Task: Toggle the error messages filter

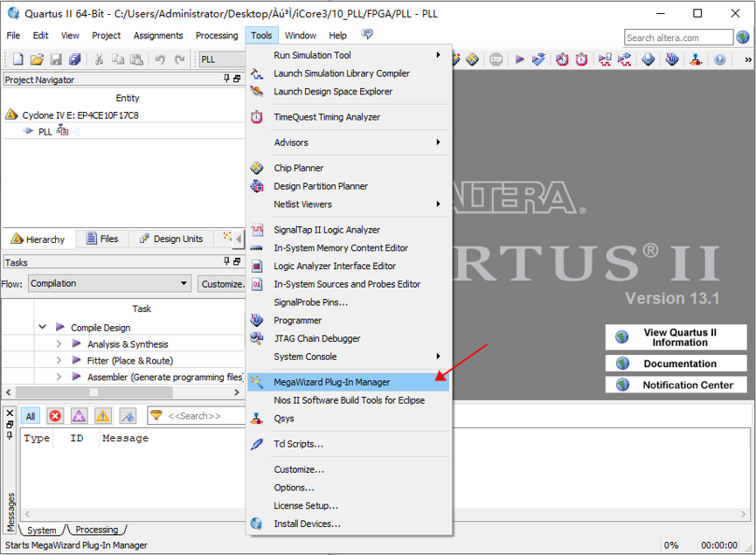Action: click(55, 416)
